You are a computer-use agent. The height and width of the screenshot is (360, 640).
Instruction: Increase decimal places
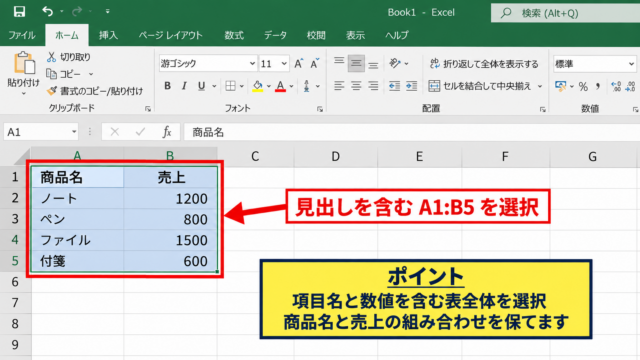click(616, 86)
